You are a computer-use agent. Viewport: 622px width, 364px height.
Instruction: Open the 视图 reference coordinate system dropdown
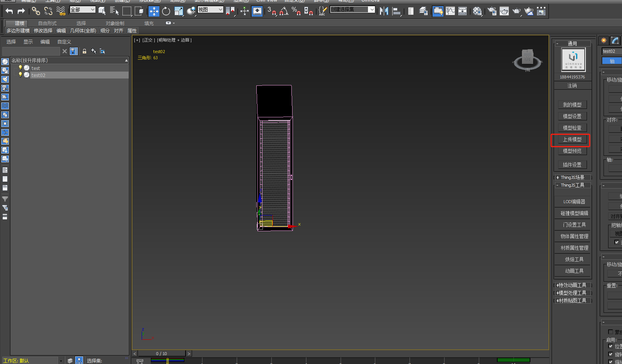[210, 10]
